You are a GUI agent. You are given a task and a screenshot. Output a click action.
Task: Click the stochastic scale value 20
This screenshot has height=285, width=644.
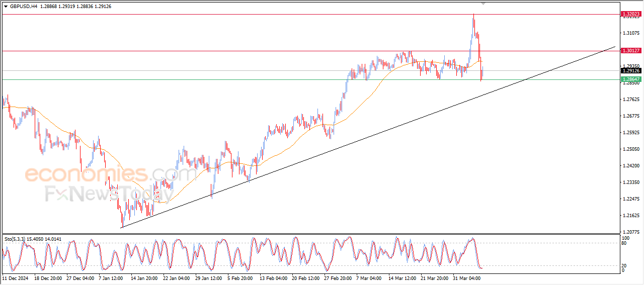[624, 265]
